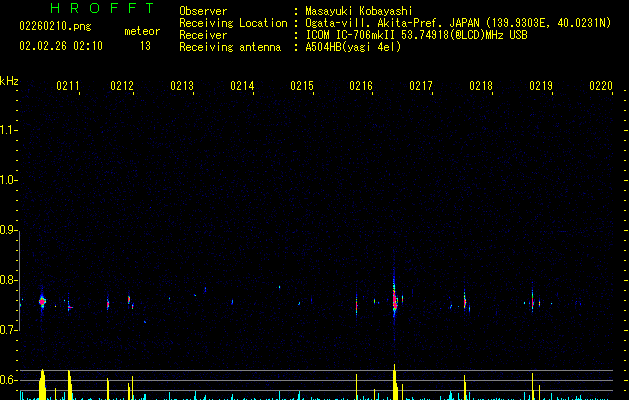629x400 pixels.
Task: Click the kHz axis label
Action: click(x=9, y=81)
